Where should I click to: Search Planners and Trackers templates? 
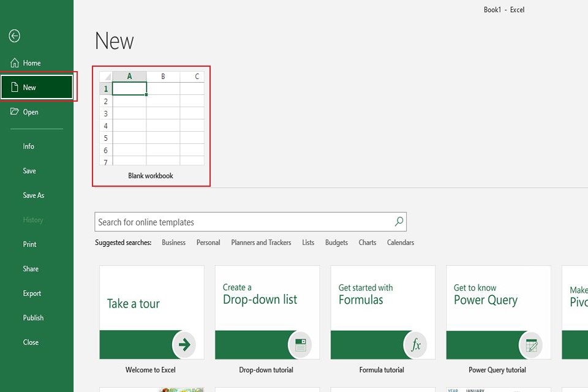(261, 243)
